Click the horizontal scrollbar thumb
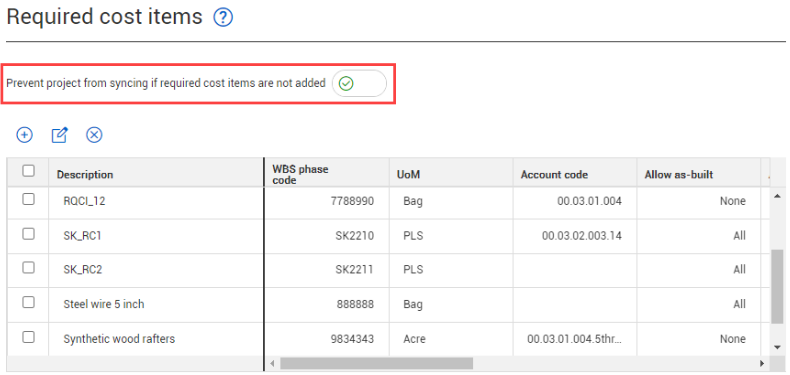 coord(377,363)
